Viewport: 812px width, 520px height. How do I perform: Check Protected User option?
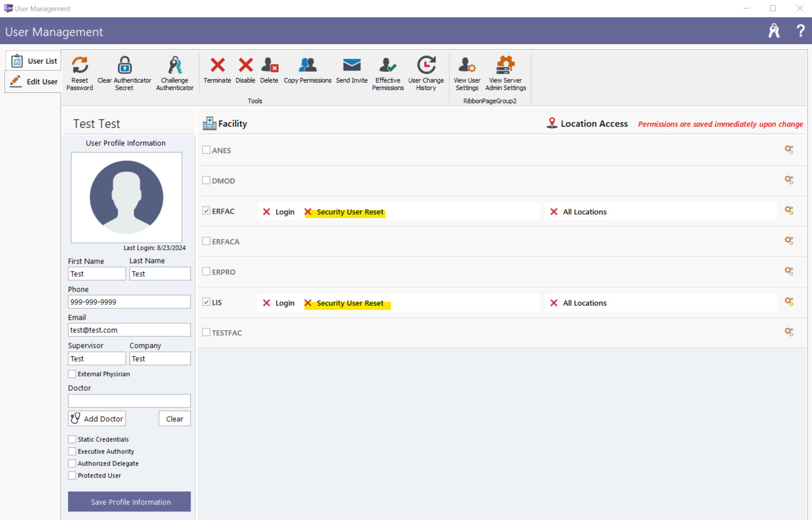click(x=72, y=476)
